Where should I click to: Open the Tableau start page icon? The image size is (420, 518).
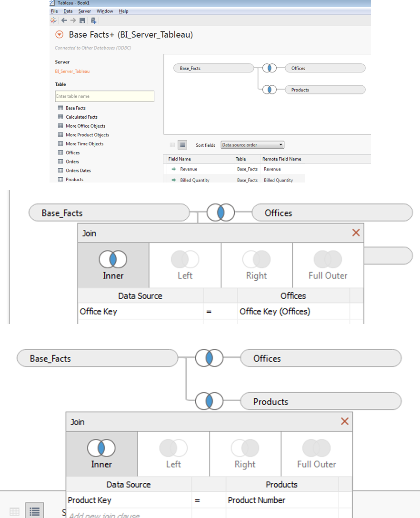(53, 20)
